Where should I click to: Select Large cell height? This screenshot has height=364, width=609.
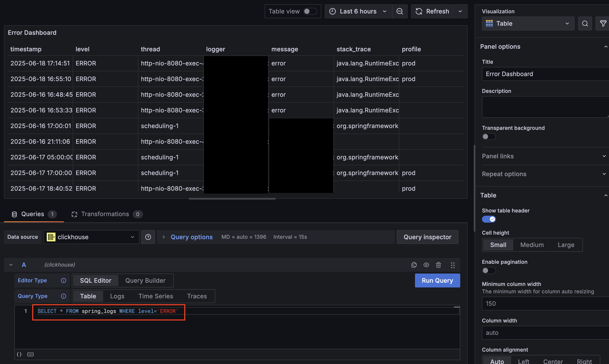(566, 245)
